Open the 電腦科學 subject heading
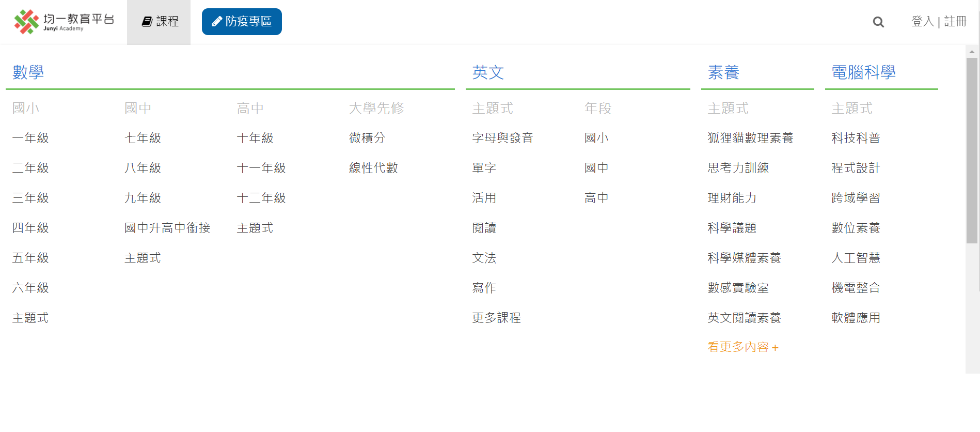 tap(863, 72)
